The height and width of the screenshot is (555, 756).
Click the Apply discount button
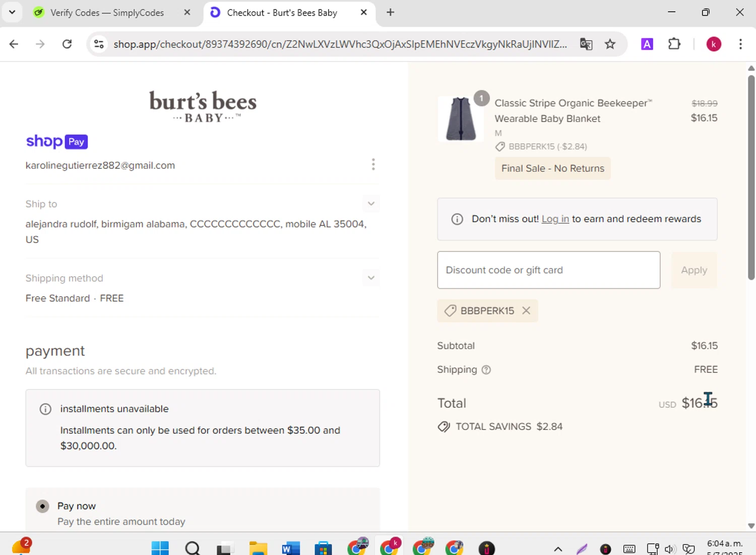694,270
